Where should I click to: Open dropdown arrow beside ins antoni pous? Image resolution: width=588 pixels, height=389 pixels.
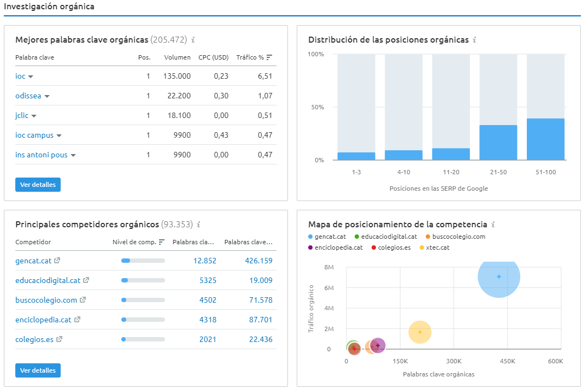pos(73,155)
